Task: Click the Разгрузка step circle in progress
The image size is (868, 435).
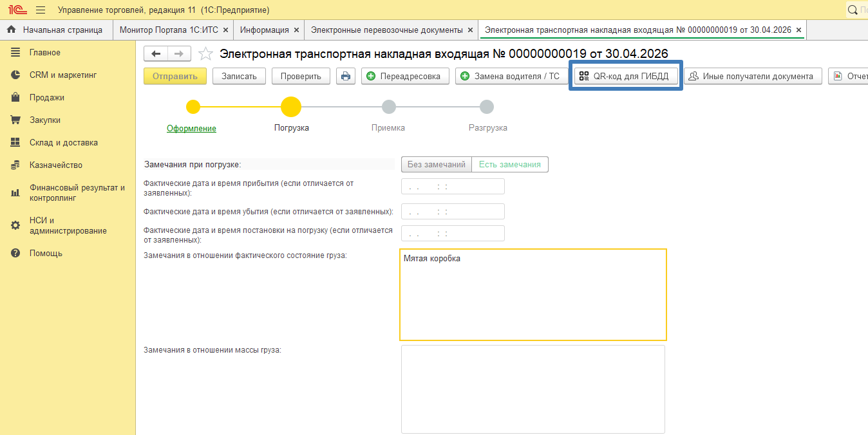Action: pos(487,107)
